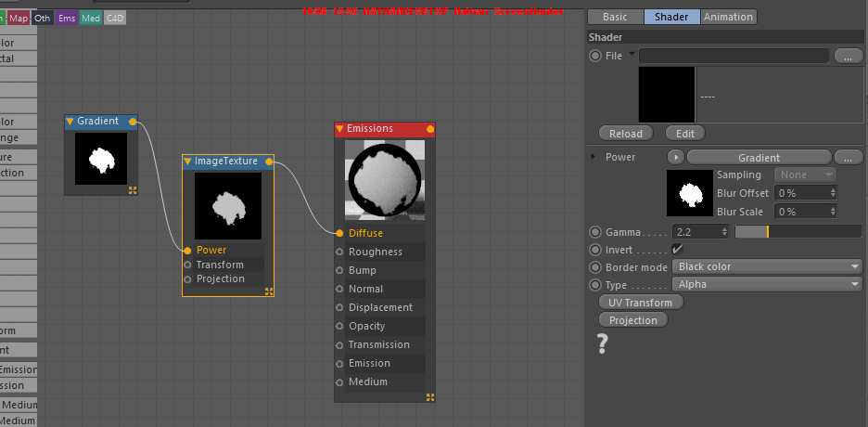Click the Roughness input port
This screenshot has width=868, height=427.
coord(339,252)
